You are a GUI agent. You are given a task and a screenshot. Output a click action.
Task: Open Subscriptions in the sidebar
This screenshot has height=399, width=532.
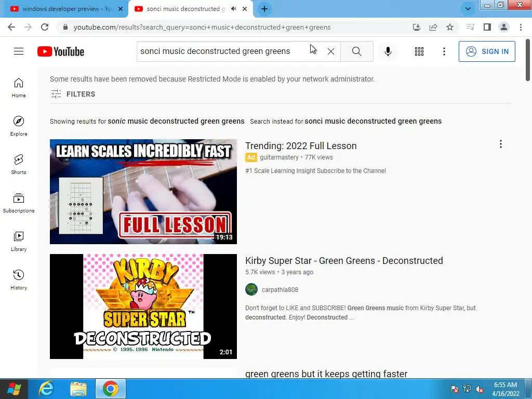pos(19,203)
